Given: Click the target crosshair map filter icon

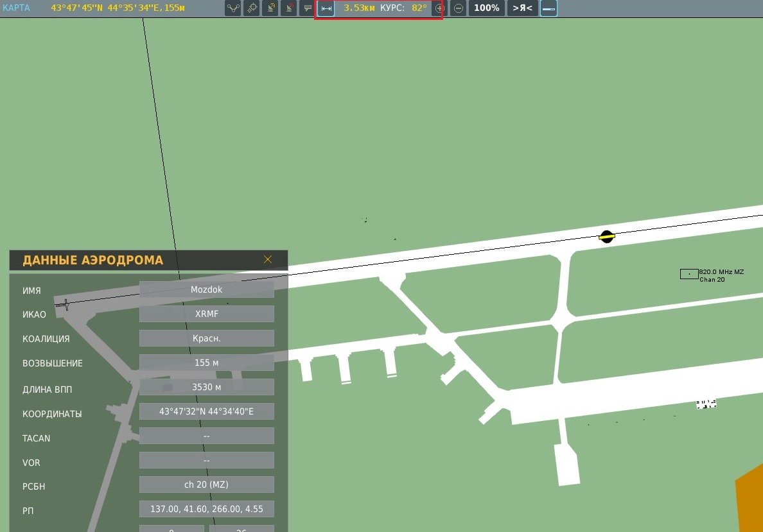Looking at the screenshot, I should [x=252, y=8].
